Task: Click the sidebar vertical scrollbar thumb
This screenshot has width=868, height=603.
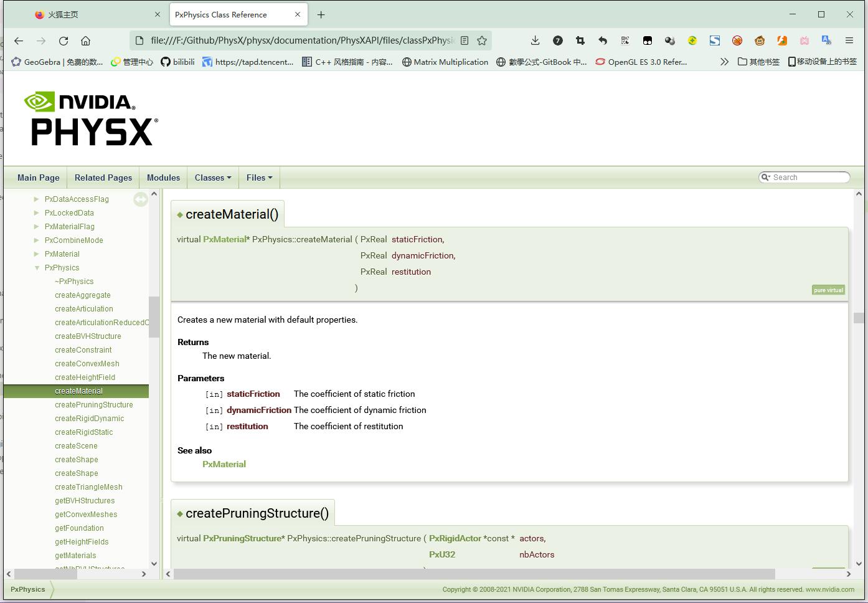Action: [154, 317]
